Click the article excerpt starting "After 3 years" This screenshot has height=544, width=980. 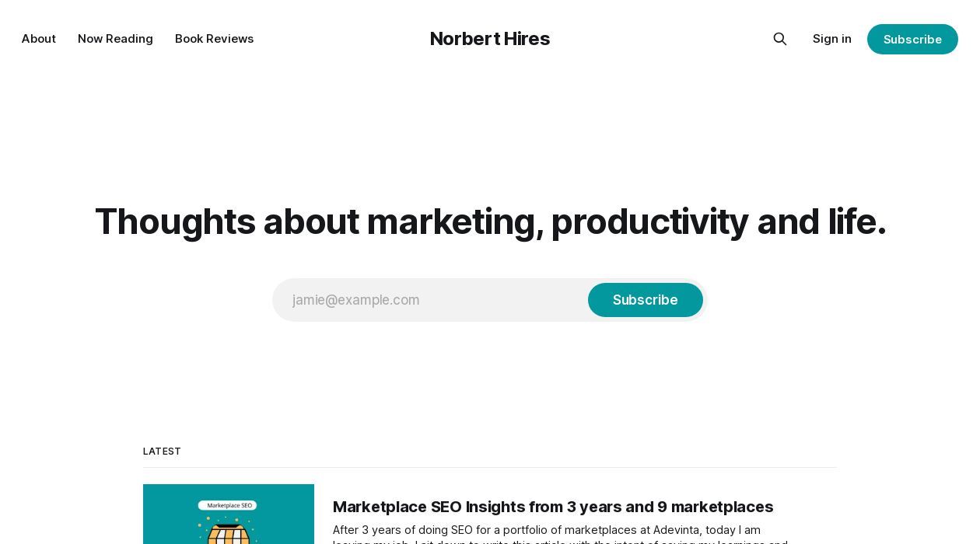[546, 531]
